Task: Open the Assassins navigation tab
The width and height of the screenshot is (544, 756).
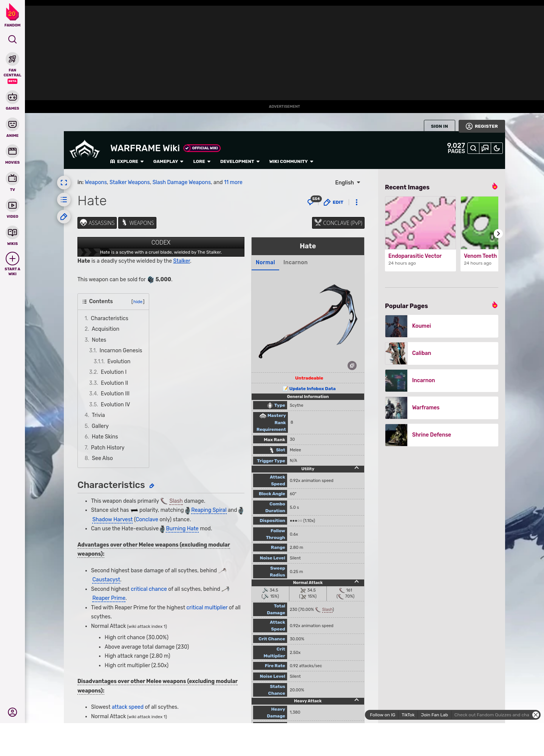Action: tap(97, 223)
